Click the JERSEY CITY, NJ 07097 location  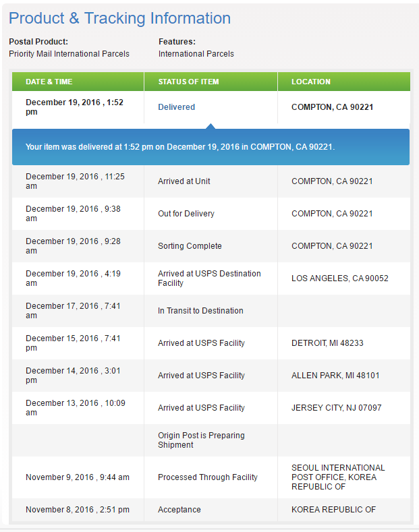[336, 408]
